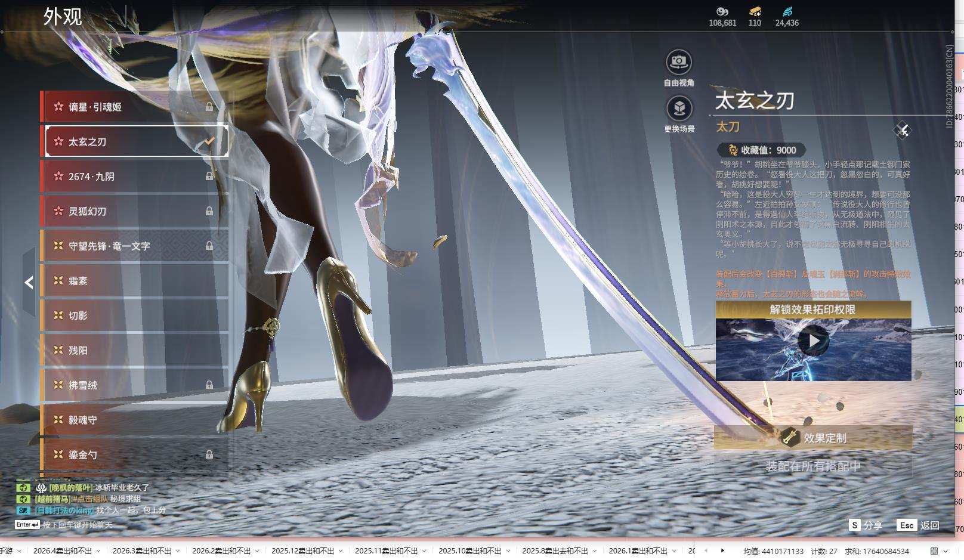Click the 自由视角 free camera icon
The width and height of the screenshot is (964, 560).
click(678, 61)
